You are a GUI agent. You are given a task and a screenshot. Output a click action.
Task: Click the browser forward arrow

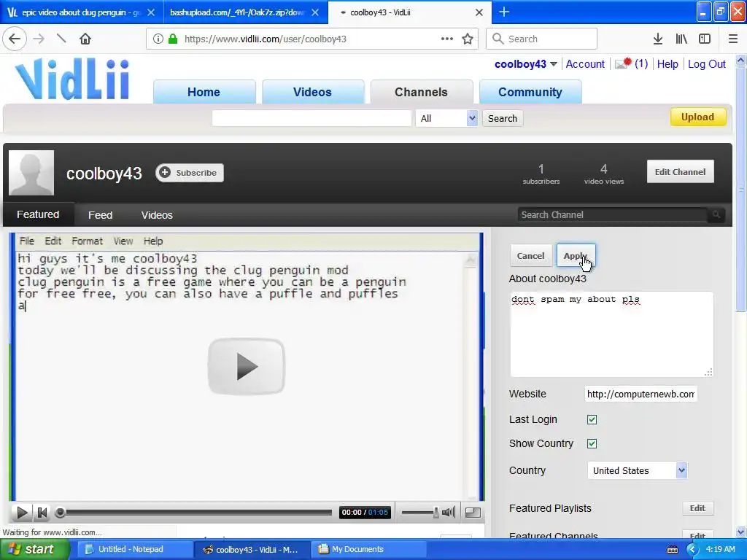(39, 39)
